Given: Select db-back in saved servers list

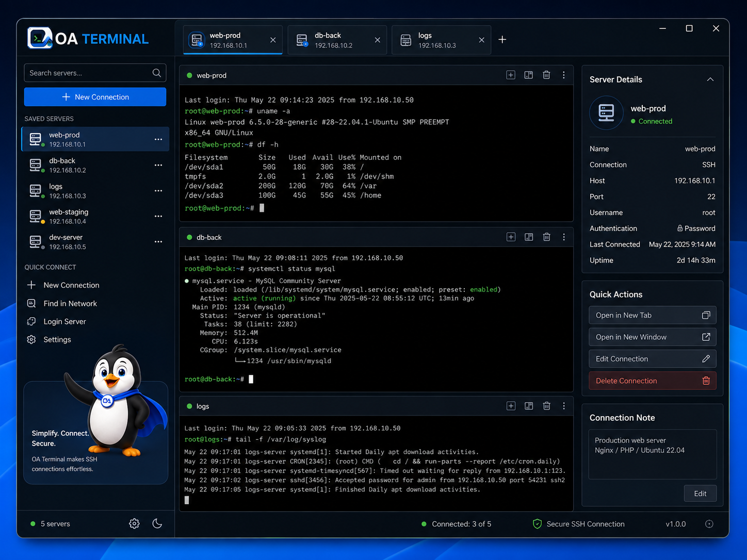Looking at the screenshot, I should pos(95,165).
